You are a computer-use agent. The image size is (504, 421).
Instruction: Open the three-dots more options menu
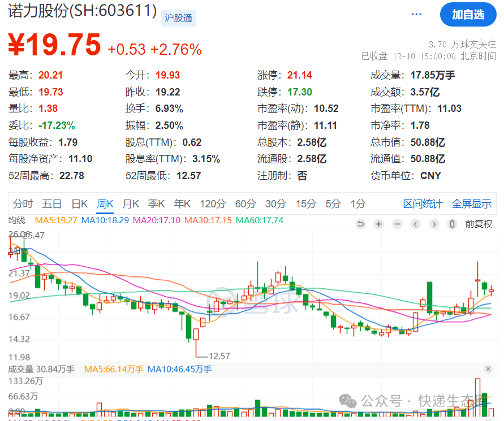416,14
